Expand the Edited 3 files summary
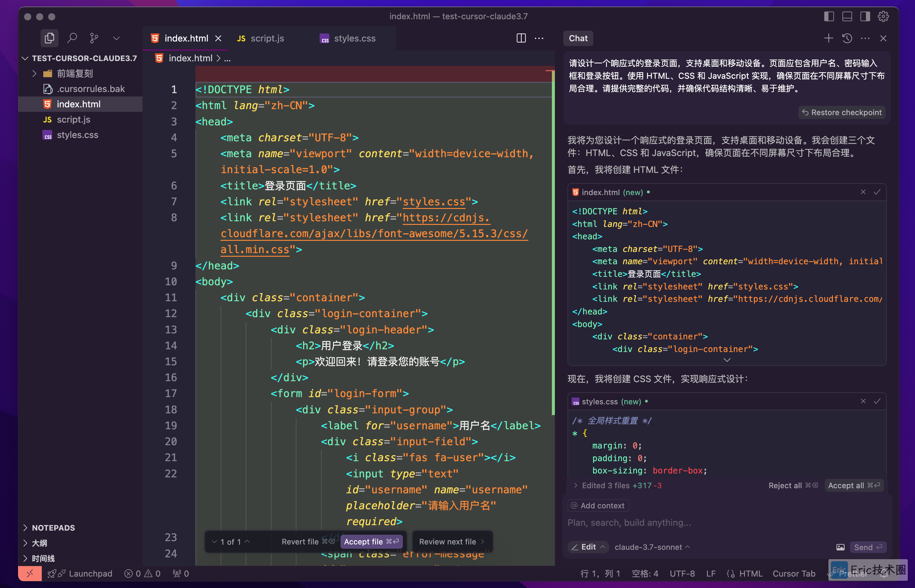Viewport: 915px width, 588px height. coord(618,485)
